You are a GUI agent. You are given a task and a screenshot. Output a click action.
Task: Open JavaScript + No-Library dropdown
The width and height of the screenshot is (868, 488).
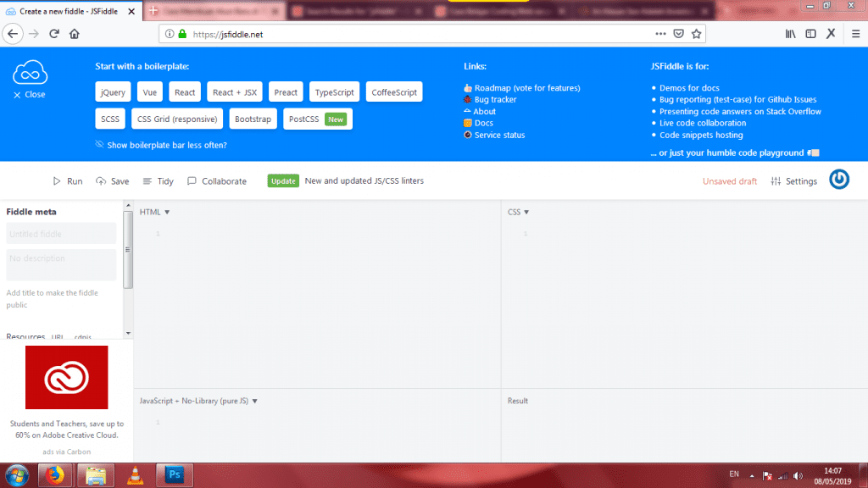coord(198,401)
